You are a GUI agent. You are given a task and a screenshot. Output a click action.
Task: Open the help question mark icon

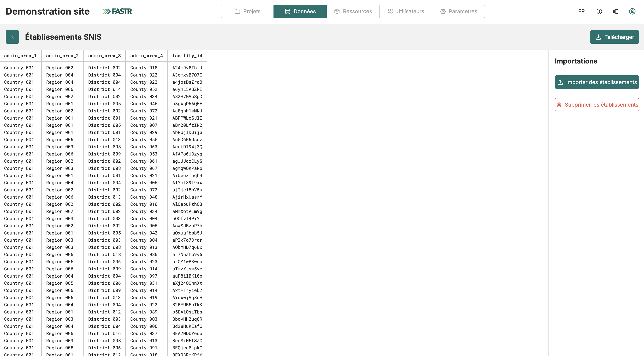[599, 12]
